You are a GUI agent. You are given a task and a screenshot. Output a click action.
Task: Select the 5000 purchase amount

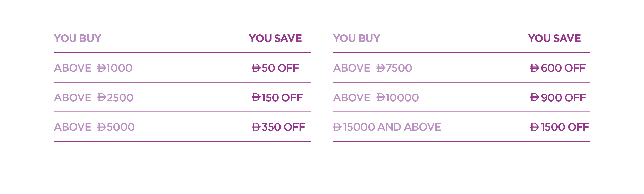[x=121, y=127]
